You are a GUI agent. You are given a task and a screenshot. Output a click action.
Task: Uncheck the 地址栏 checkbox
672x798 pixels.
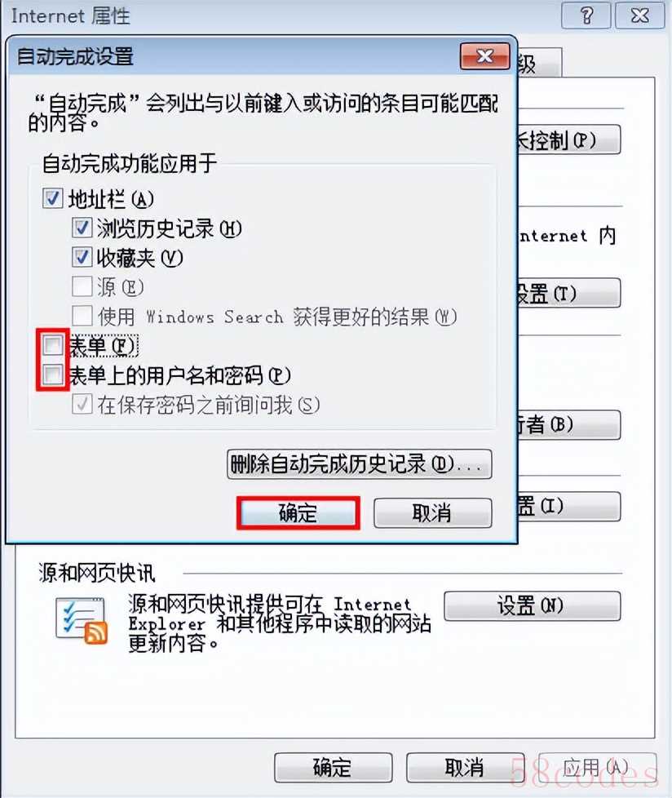53,198
